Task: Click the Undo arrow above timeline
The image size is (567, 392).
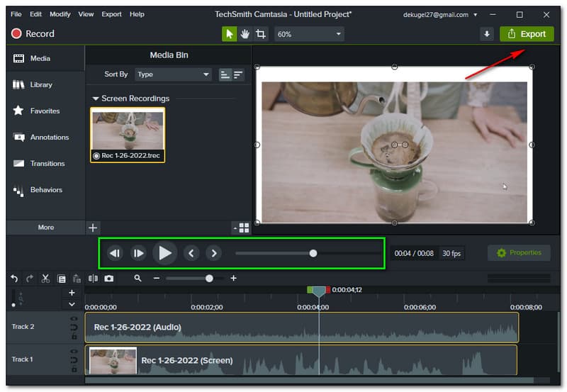Action: click(x=15, y=279)
